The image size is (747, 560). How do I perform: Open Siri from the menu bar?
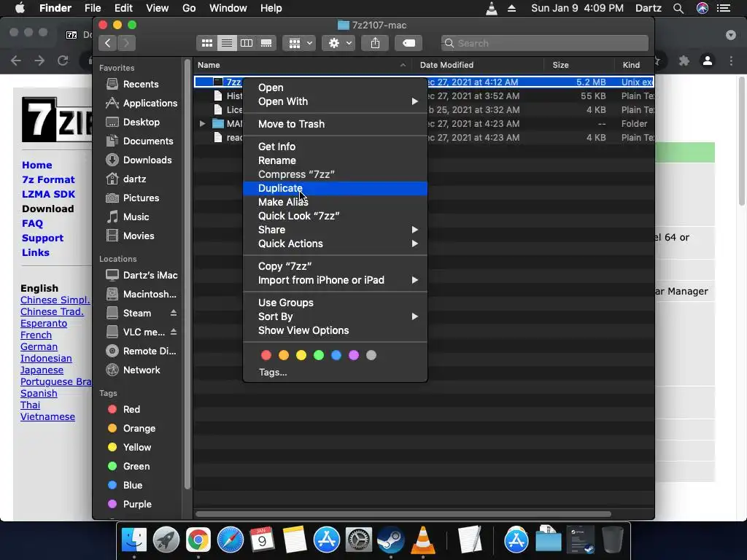(703, 8)
